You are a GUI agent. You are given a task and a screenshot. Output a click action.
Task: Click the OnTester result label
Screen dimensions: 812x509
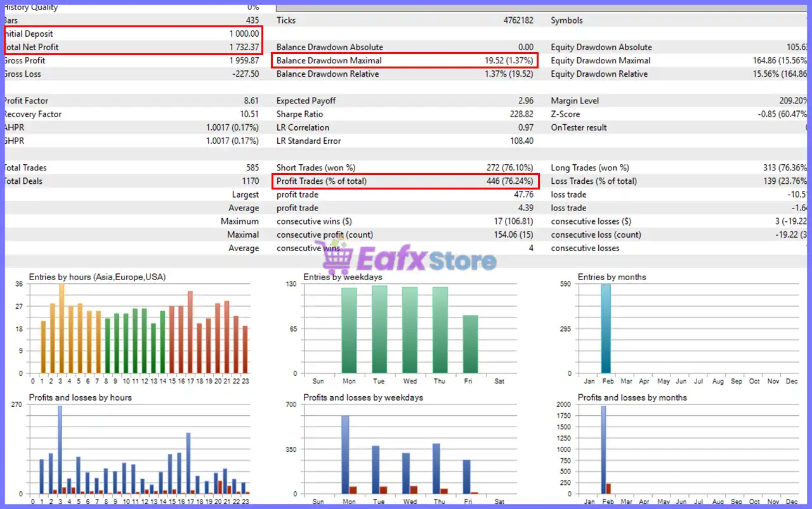(579, 127)
